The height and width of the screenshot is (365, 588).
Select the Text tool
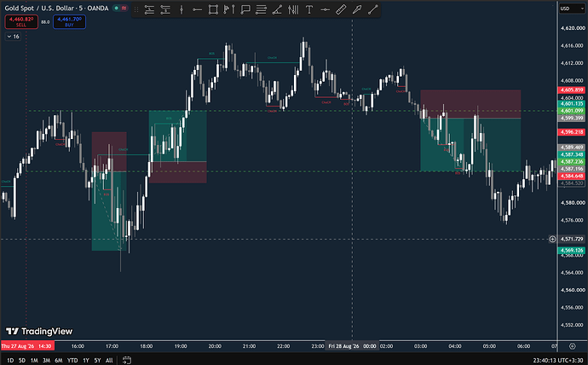click(x=309, y=10)
